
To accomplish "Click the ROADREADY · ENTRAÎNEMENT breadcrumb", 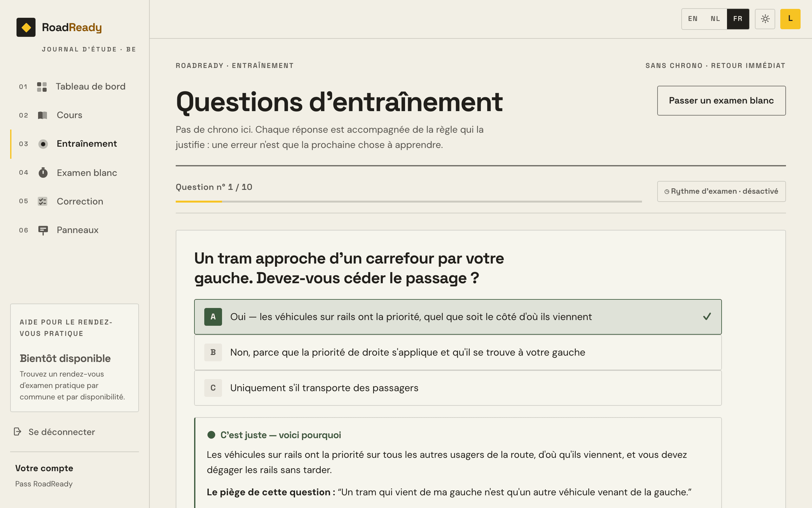I will (235, 65).
